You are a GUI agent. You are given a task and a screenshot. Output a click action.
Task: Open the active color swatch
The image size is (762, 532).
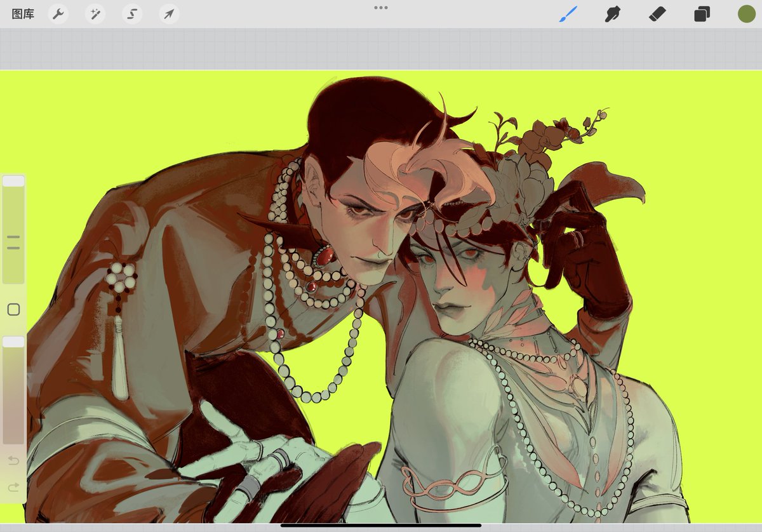(x=746, y=14)
